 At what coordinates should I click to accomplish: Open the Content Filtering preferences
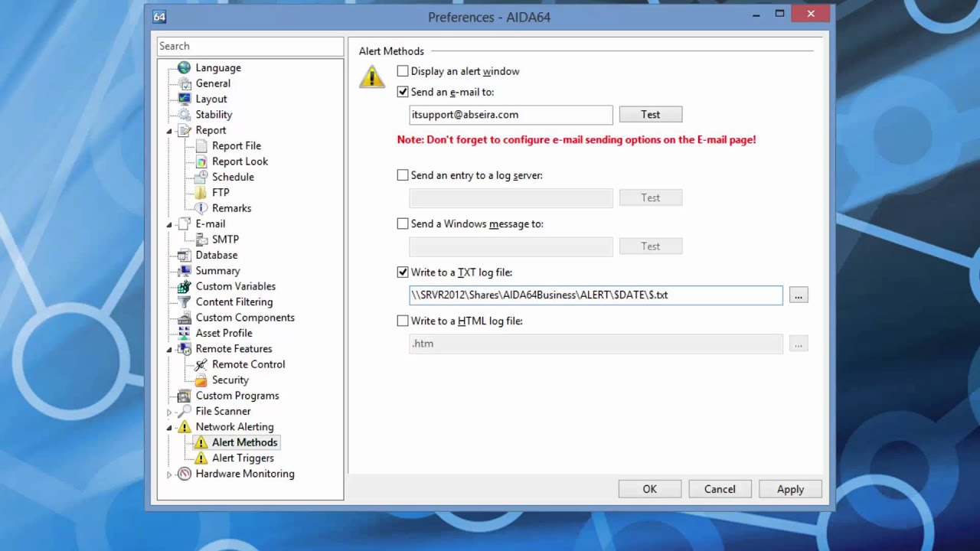coord(234,302)
